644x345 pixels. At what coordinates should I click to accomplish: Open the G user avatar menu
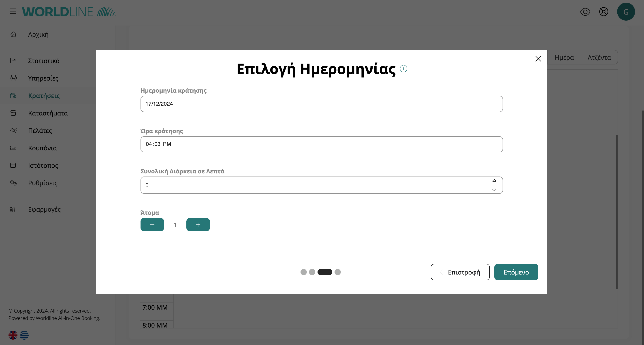[626, 12]
